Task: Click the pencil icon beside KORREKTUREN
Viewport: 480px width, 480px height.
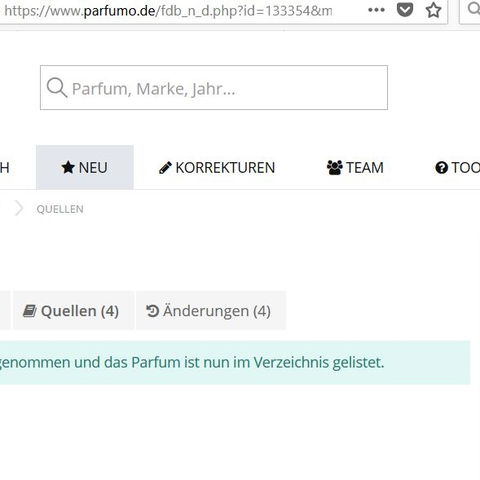Action: (165, 168)
